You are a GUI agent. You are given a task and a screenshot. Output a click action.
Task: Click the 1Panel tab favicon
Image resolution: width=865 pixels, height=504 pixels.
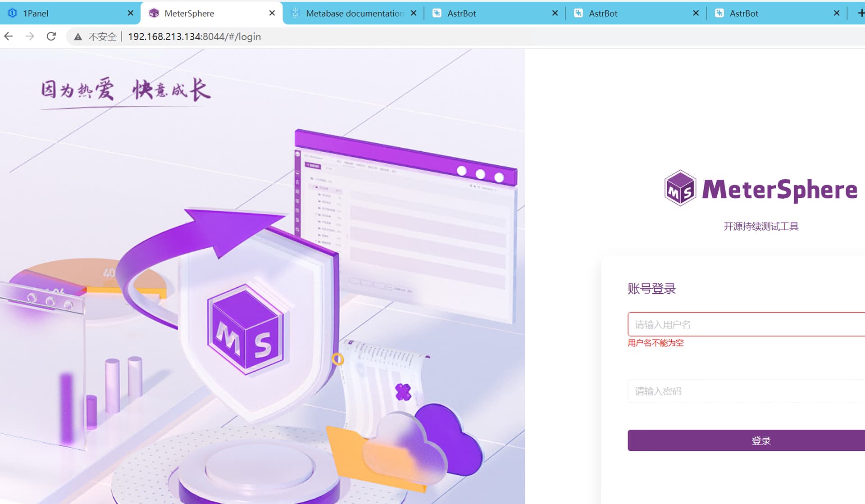[x=13, y=13]
